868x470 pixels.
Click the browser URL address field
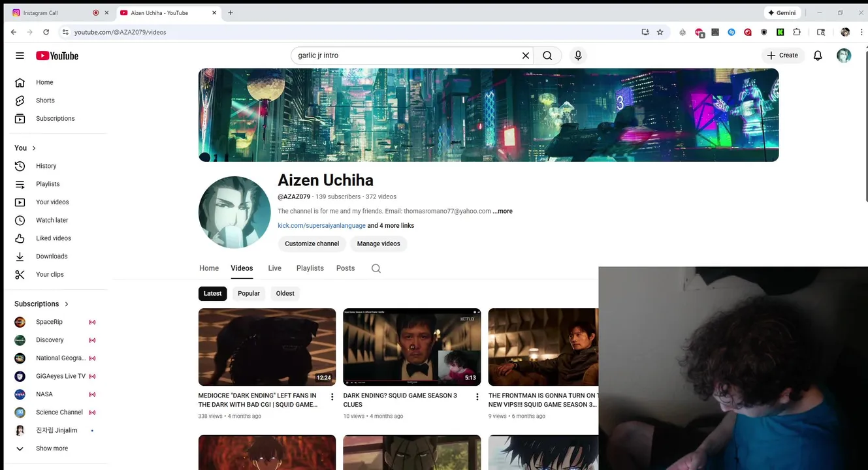(353, 32)
